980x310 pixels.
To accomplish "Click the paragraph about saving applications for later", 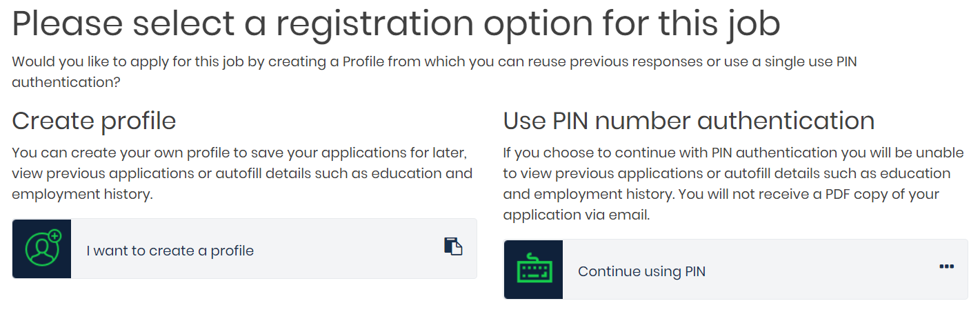I will tap(242, 173).
